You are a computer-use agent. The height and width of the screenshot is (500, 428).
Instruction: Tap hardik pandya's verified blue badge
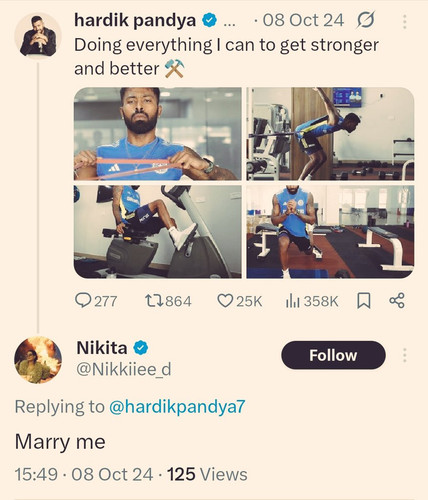[x=209, y=21]
